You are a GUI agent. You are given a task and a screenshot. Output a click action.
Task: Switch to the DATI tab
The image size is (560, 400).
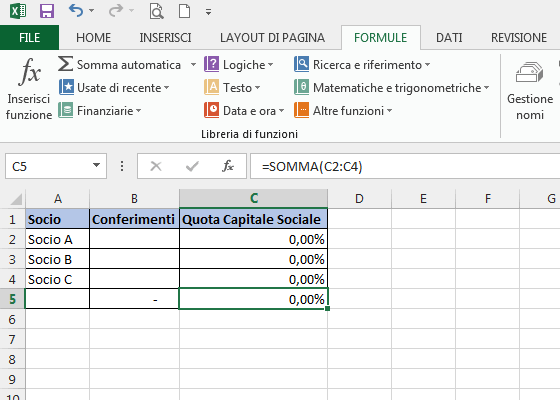coord(449,38)
